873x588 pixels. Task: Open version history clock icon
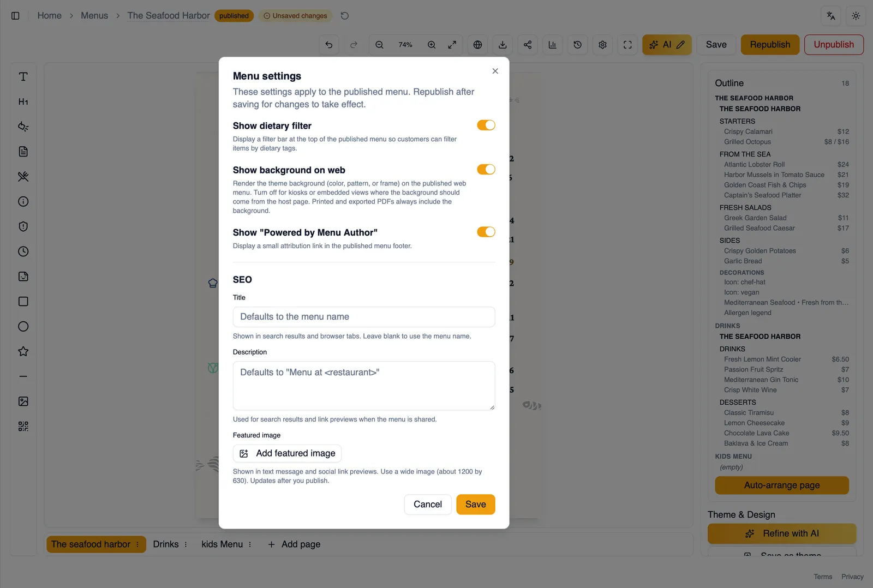pyautogui.click(x=577, y=45)
